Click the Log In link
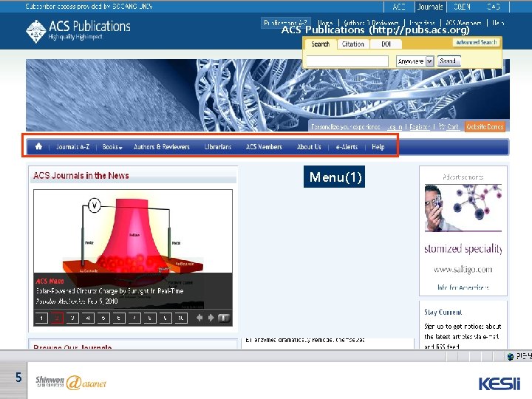 coord(395,127)
